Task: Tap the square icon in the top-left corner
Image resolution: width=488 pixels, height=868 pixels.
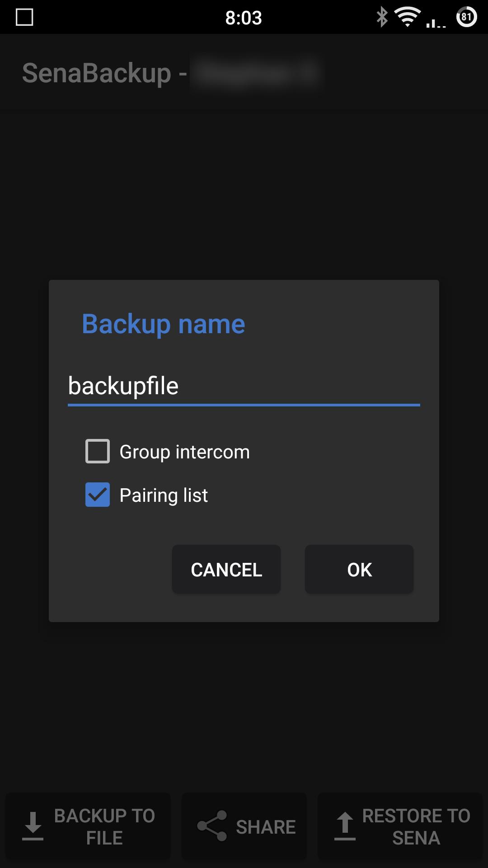Action: pyautogui.click(x=25, y=17)
